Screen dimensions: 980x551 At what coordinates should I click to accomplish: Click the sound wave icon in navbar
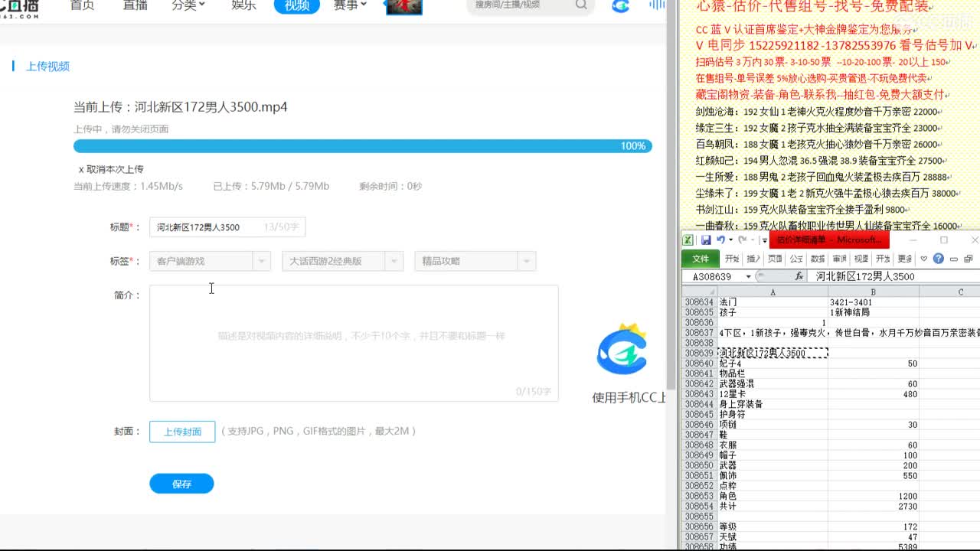(x=657, y=5)
